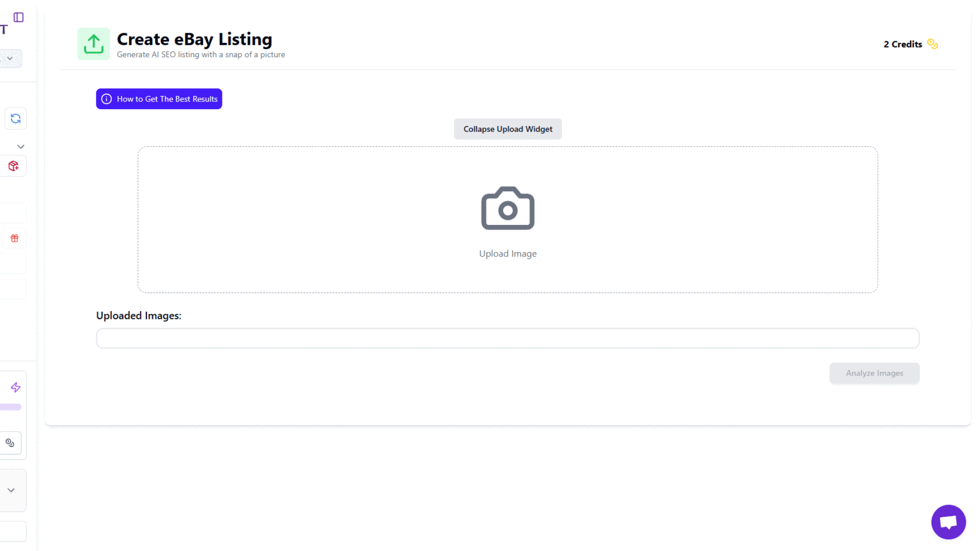Click the gift box icon in sidebar

tap(15, 238)
